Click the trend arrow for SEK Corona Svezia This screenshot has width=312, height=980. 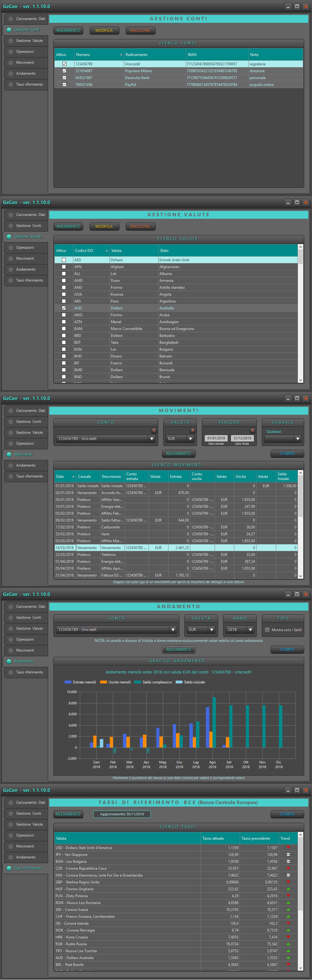pos(288,910)
